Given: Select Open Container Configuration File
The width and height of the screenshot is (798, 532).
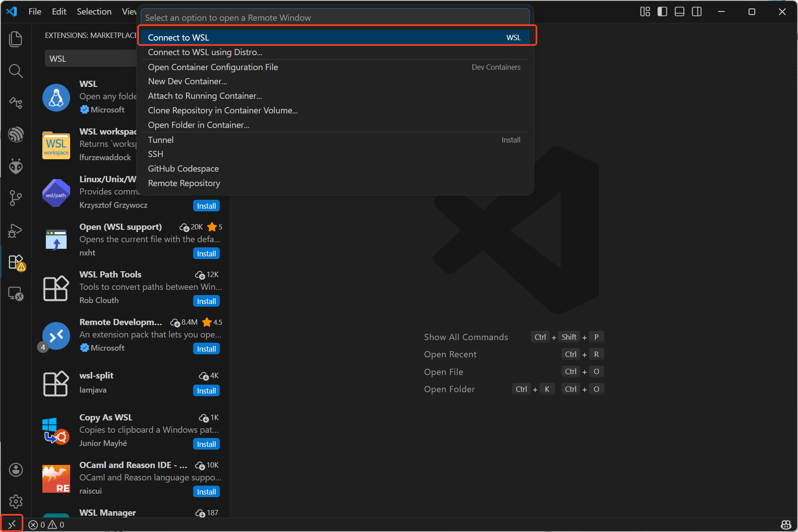Looking at the screenshot, I should 334,67.
